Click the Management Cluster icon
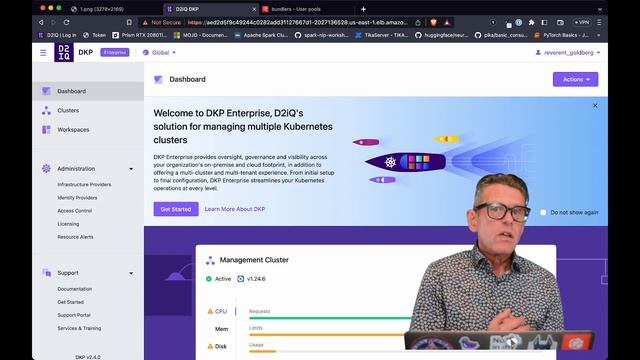This screenshot has height=360, width=640. click(210, 260)
